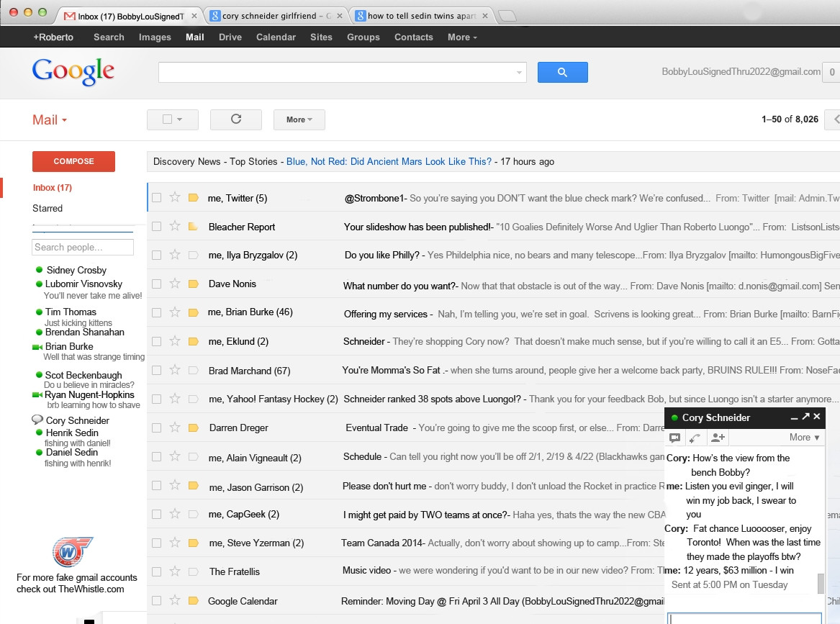Open the Inbox (17) folder
This screenshot has height=624, width=840.
tap(53, 187)
